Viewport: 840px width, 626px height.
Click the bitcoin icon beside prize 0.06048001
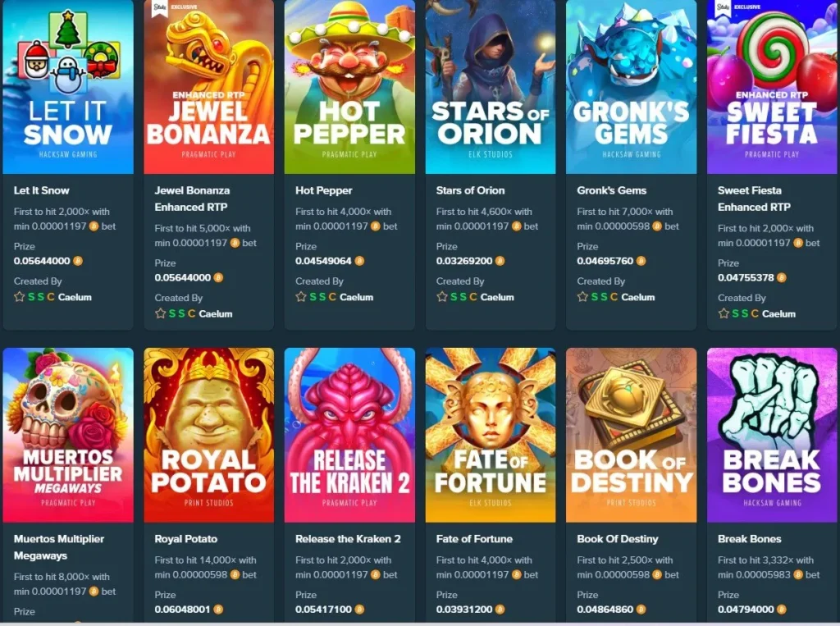click(x=218, y=610)
